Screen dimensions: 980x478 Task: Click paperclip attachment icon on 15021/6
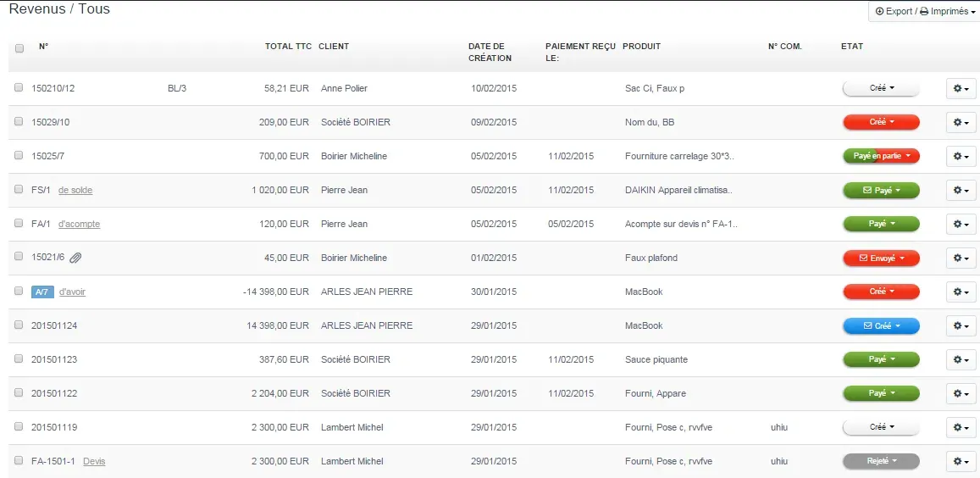point(75,258)
